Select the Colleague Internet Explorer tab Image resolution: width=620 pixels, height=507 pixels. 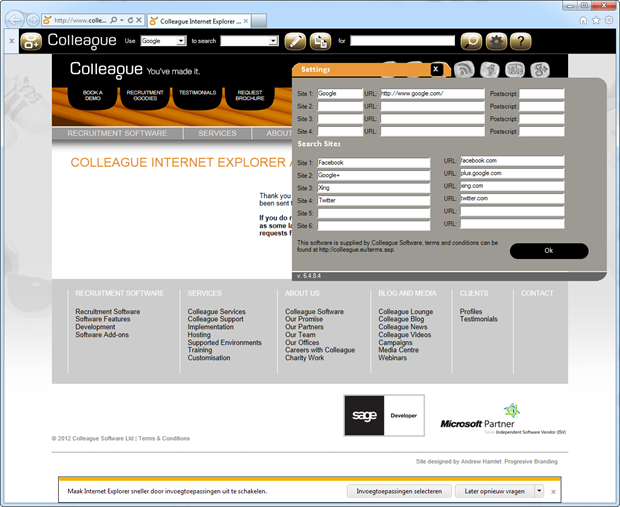click(x=199, y=21)
